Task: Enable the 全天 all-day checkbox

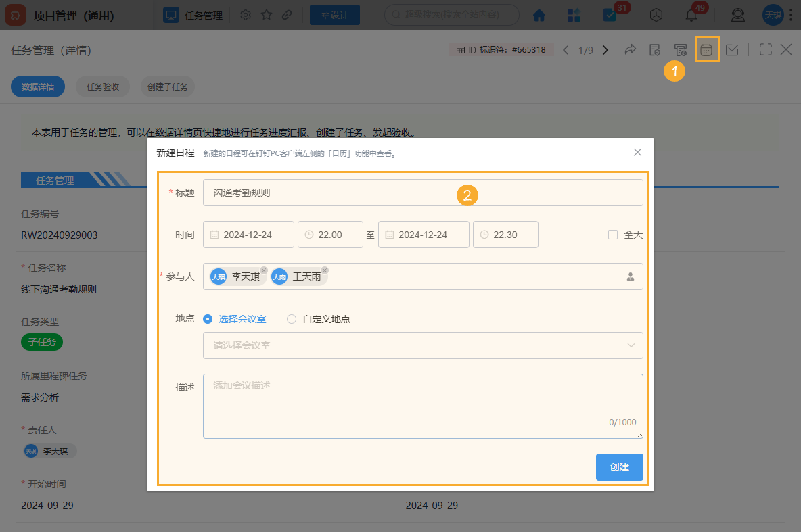Action: (x=613, y=235)
